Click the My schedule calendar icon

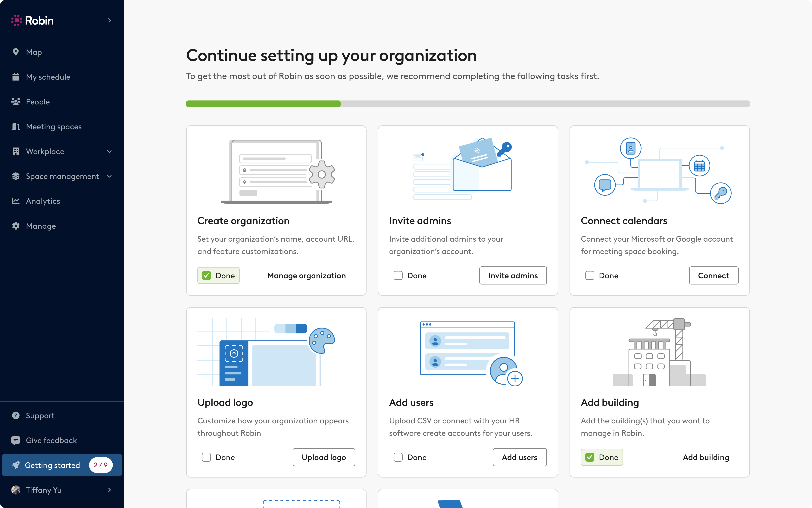pos(16,77)
